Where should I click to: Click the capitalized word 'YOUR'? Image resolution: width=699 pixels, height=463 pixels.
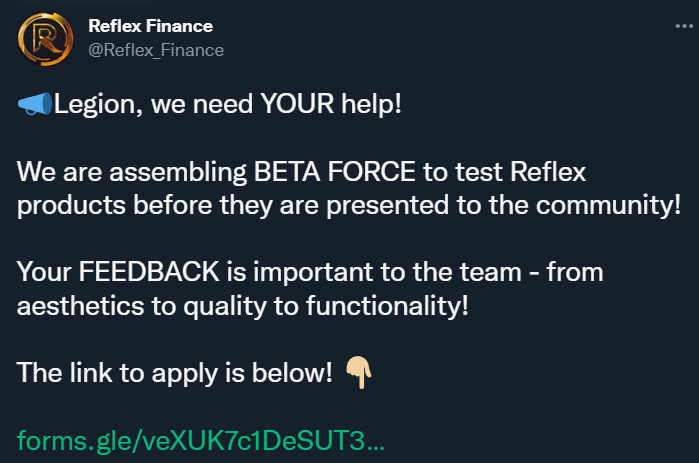297,104
